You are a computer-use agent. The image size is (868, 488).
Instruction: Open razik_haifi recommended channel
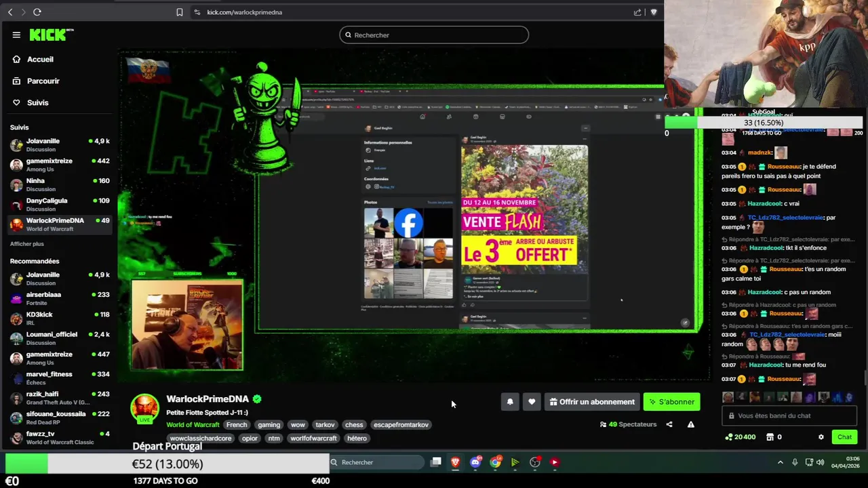pos(60,397)
